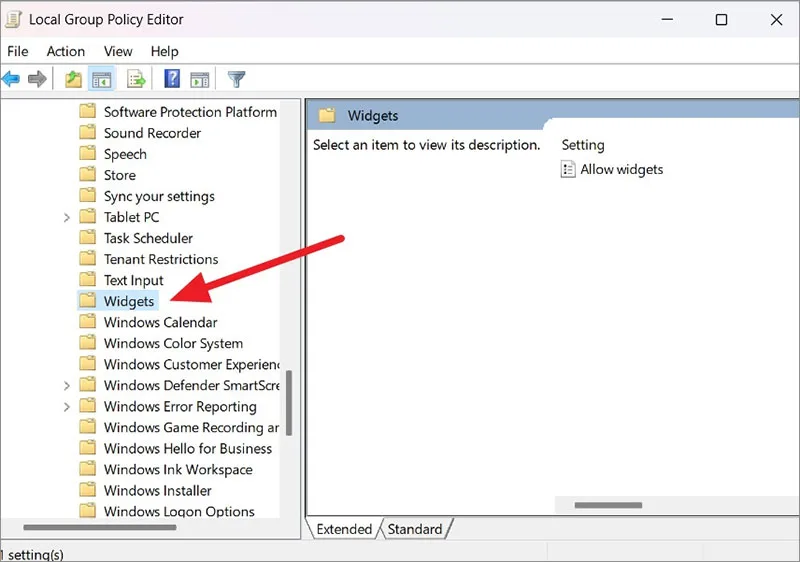The height and width of the screenshot is (562, 800).
Task: Select Windows Logon Options folder
Action: point(179,511)
